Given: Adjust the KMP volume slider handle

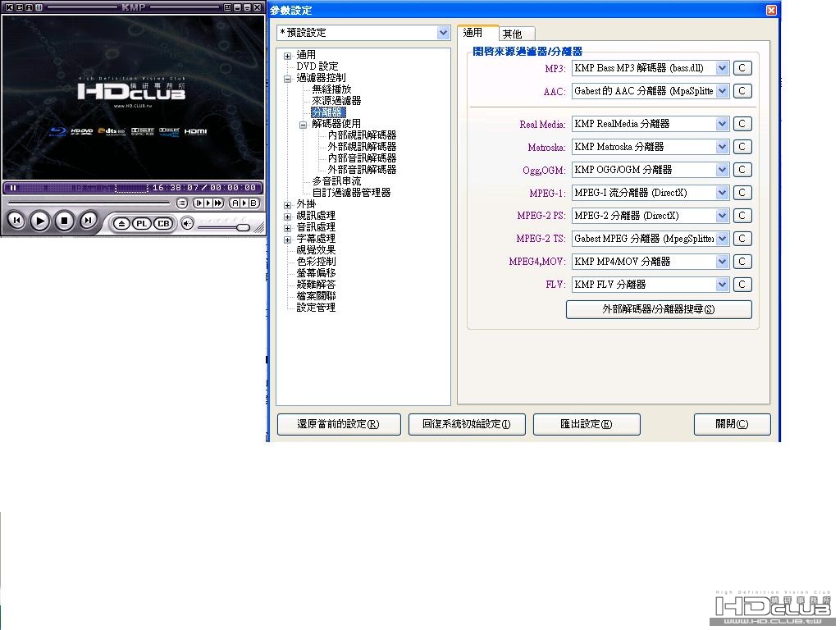Looking at the screenshot, I should (243, 227).
